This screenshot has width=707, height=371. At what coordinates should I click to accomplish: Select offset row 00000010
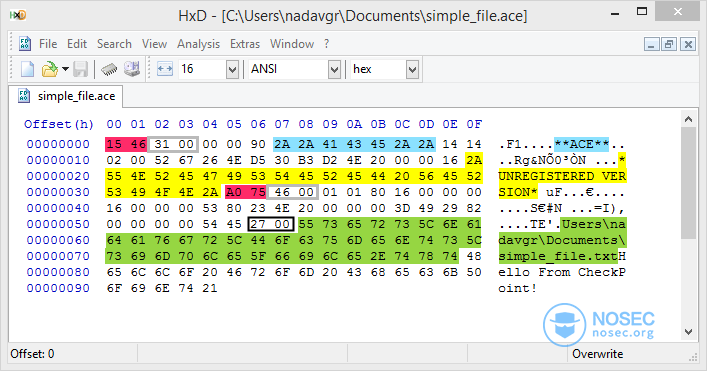click(58, 160)
